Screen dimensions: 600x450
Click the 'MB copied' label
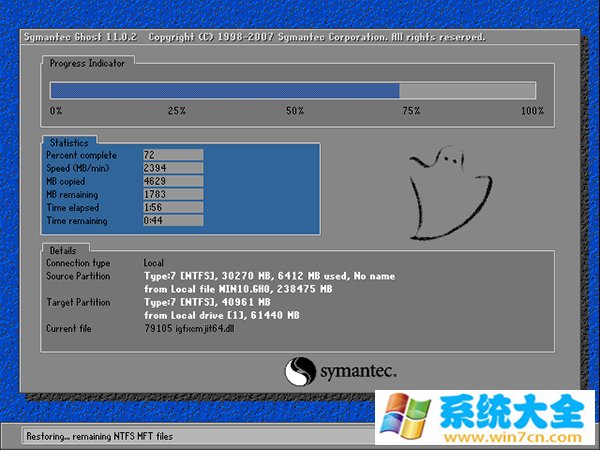point(65,181)
